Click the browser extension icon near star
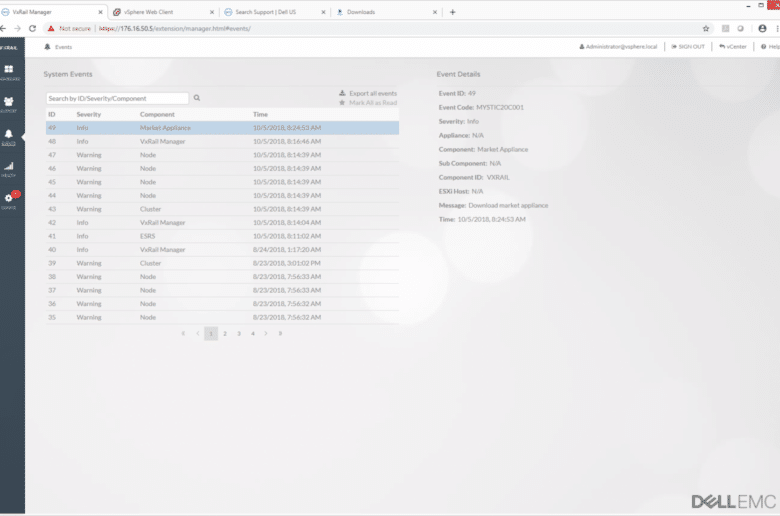This screenshot has height=516, width=780. tap(725, 28)
